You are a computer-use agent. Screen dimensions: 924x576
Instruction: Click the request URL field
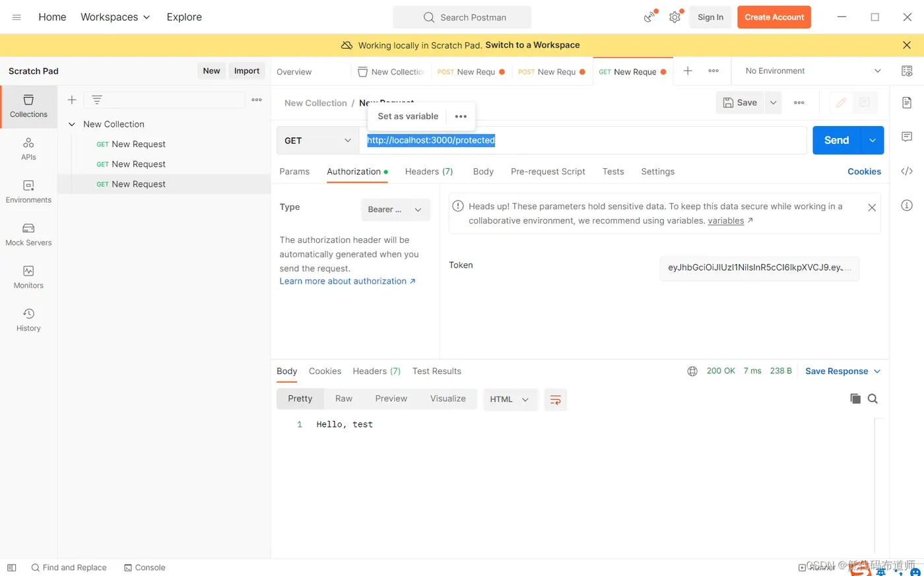pyautogui.click(x=583, y=141)
